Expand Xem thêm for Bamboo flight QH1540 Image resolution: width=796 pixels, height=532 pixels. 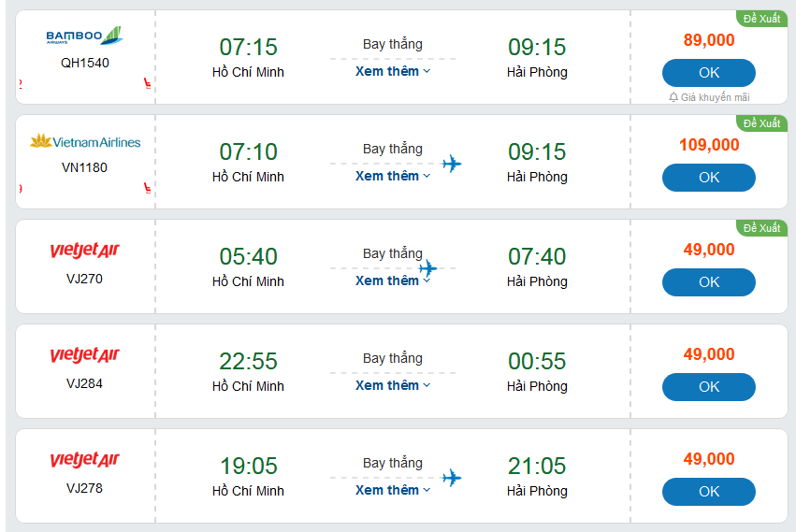393,71
